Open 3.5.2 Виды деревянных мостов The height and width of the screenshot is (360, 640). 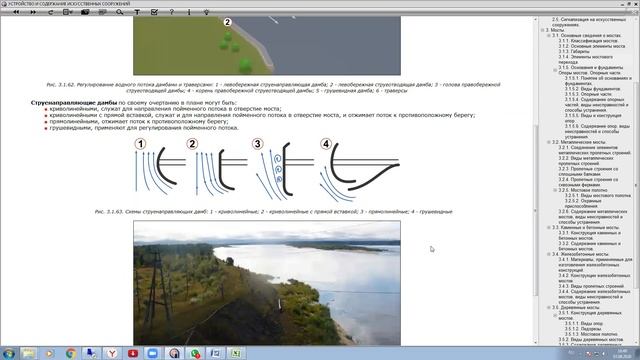[591, 339]
